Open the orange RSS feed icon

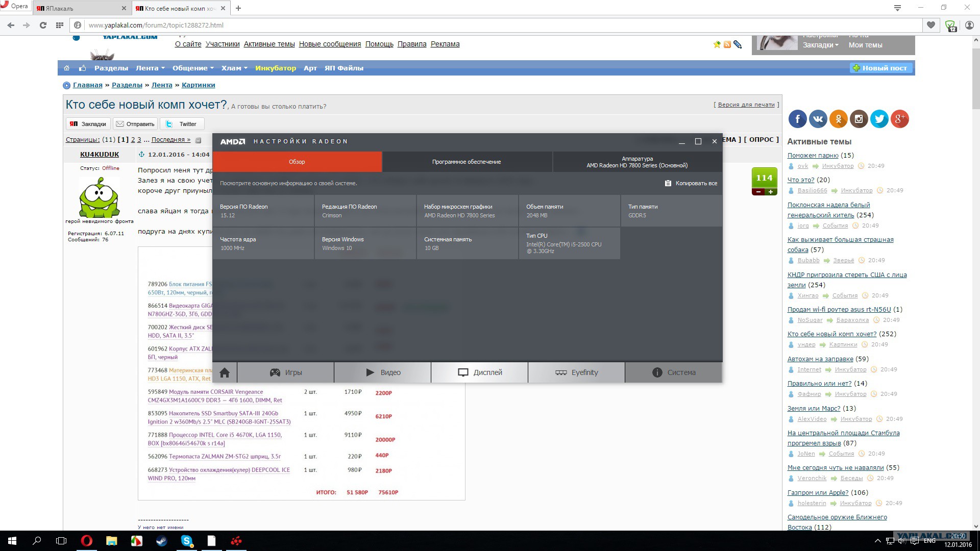(727, 44)
